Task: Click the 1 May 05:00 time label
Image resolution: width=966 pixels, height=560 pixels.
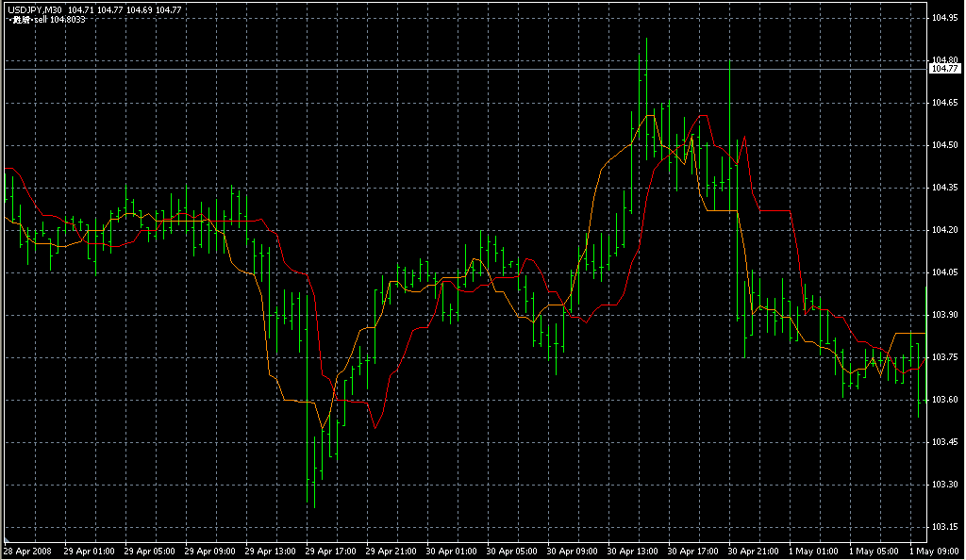Action: (874, 551)
